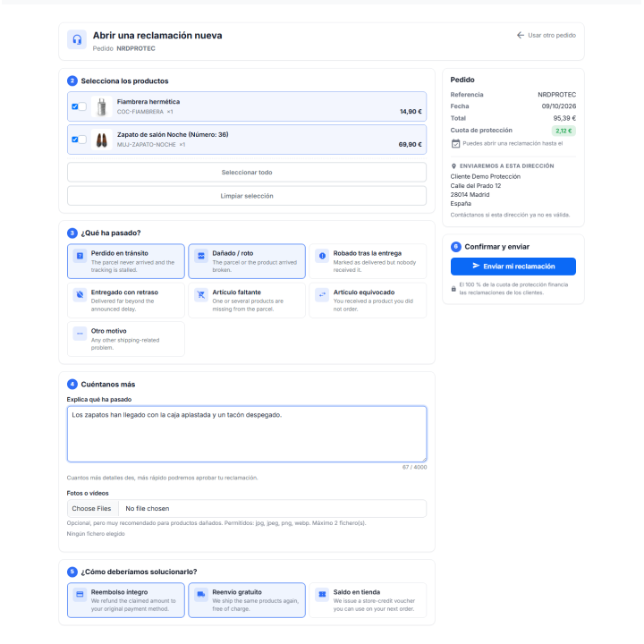Uncheck the Zapato de salón Noche checkbox

coord(75,140)
